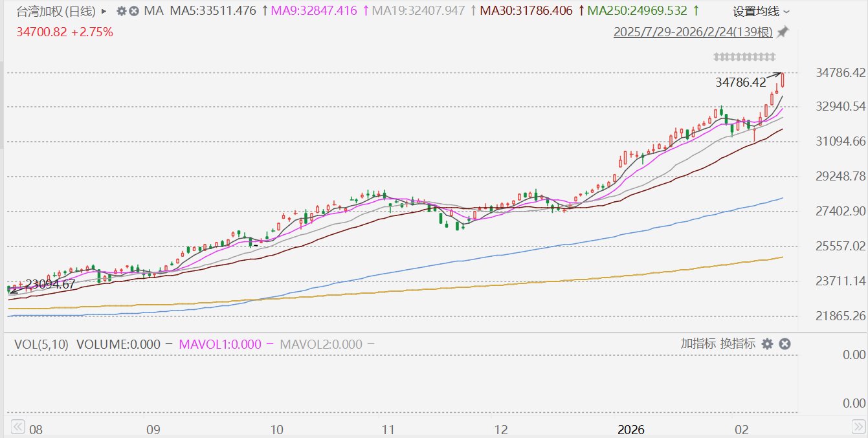
Task: Click the row of gray arrows marker
Action: coord(744,57)
